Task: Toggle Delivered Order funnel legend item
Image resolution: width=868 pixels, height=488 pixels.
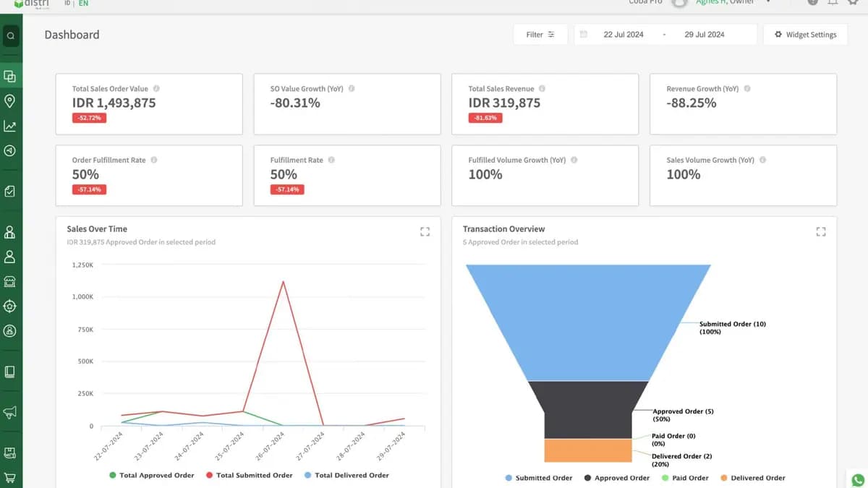Action: pos(752,478)
